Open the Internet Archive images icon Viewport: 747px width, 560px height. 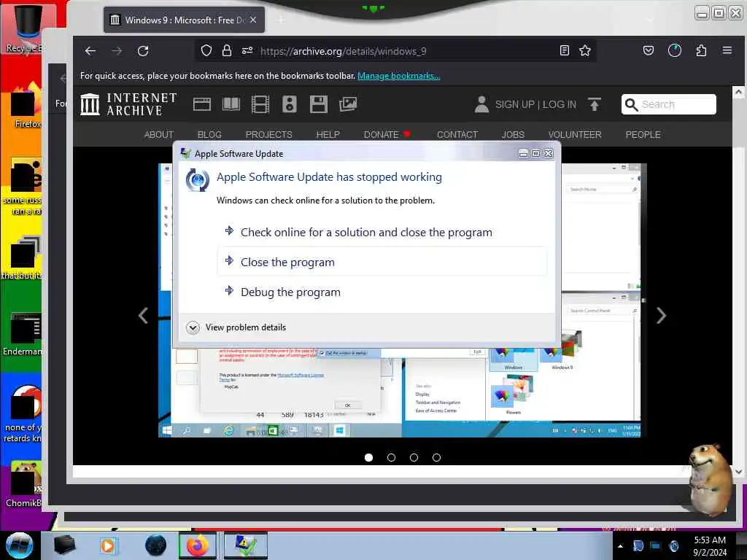point(348,104)
